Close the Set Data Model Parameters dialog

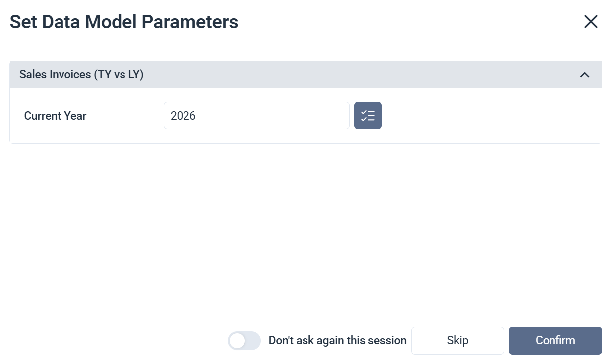591,22
